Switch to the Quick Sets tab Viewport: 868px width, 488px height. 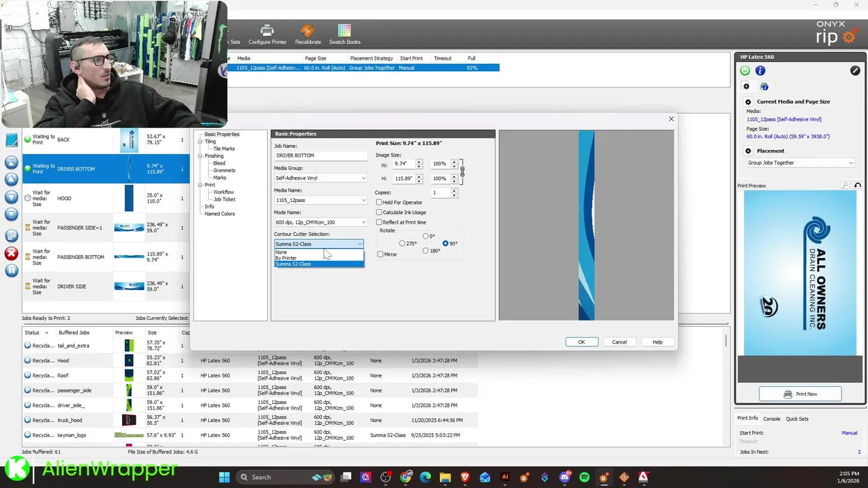[797, 419]
